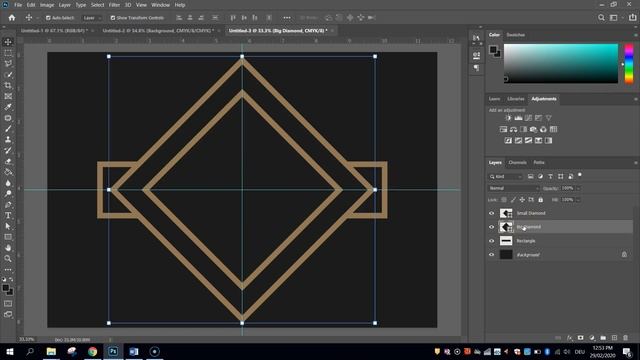
Task: Select the Crop tool
Action: pos(8,85)
